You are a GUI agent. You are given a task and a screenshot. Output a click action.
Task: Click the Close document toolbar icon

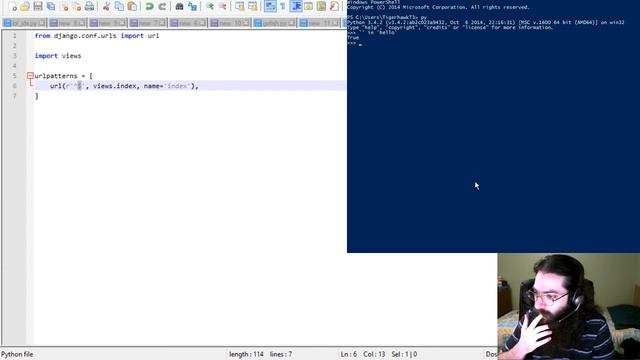pyautogui.click(x=64, y=6)
